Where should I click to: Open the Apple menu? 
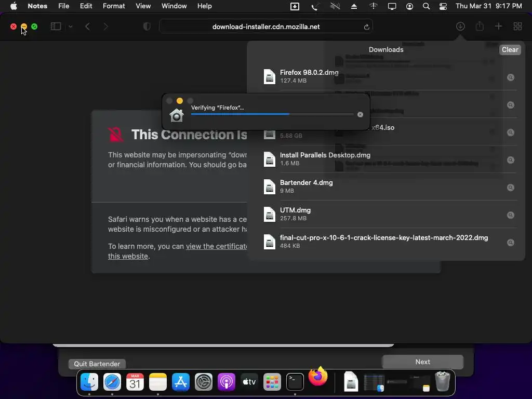(x=14, y=6)
